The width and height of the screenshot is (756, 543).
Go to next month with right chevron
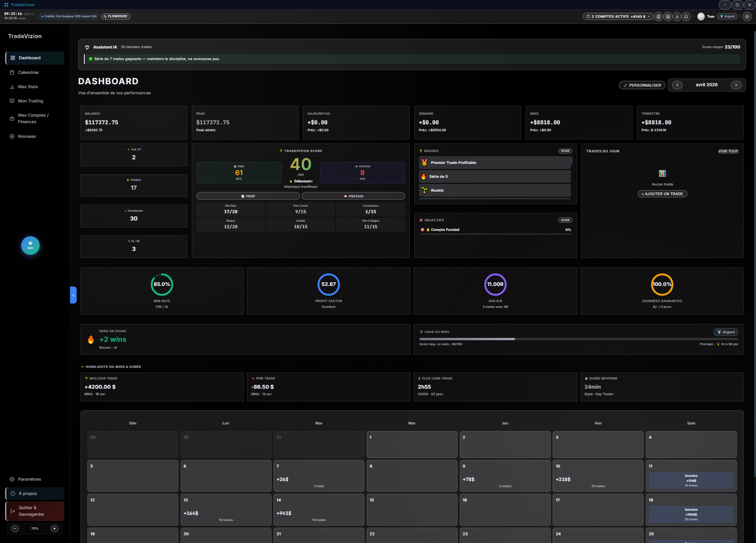click(736, 85)
